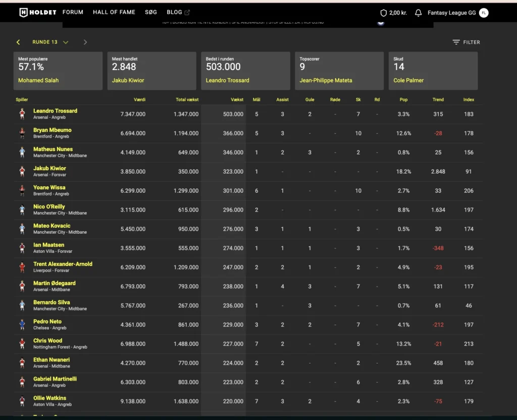This screenshot has width=517, height=420.
Task: Click Bryan Mbeumo's -28 trend value
Action: (x=438, y=133)
